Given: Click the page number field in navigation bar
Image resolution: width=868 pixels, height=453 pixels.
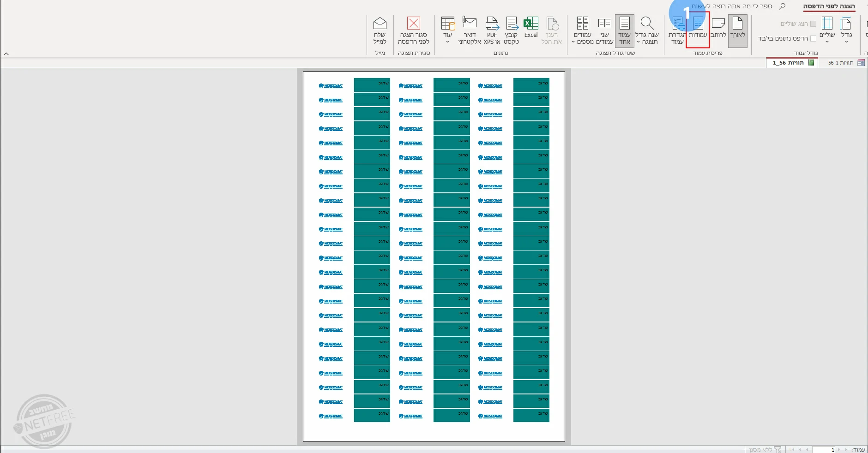Looking at the screenshot, I should coord(823,450).
